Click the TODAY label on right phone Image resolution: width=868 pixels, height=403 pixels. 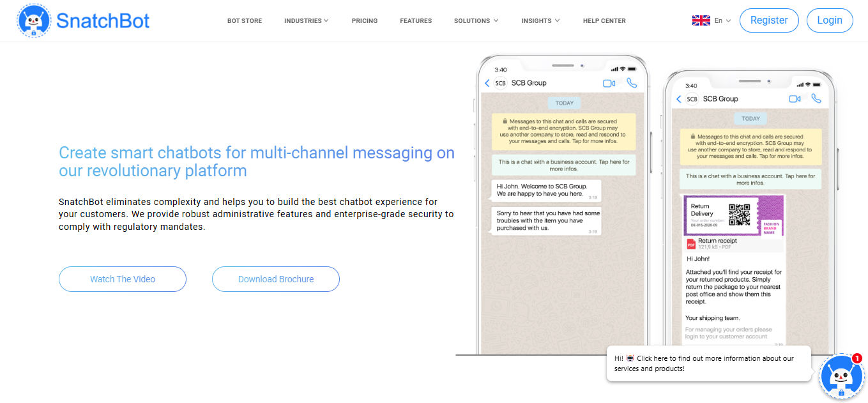tap(751, 119)
